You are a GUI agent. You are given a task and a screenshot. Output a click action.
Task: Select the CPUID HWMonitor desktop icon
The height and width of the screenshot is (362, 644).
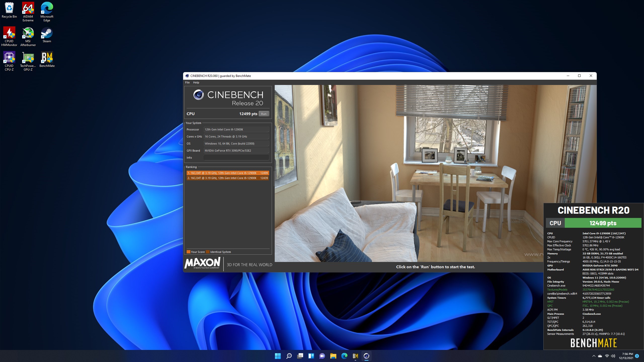(9, 36)
